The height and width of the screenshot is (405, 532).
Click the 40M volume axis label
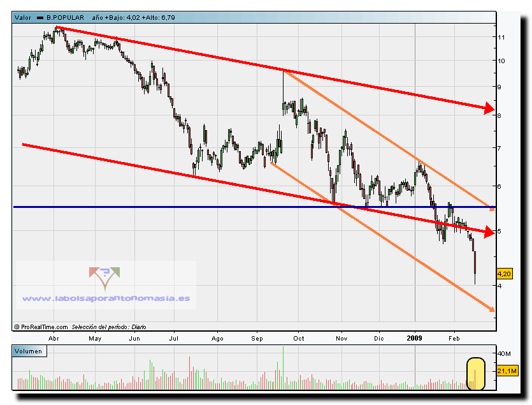[x=504, y=354]
